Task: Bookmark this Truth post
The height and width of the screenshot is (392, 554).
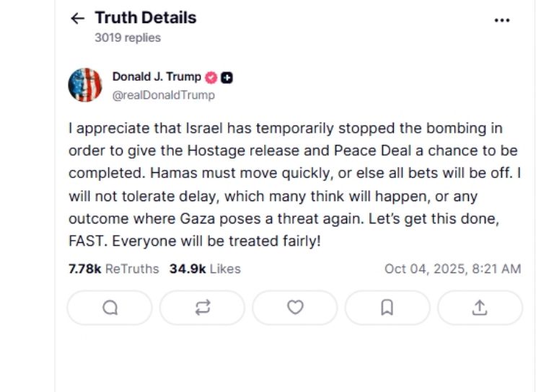Action: coord(387,308)
